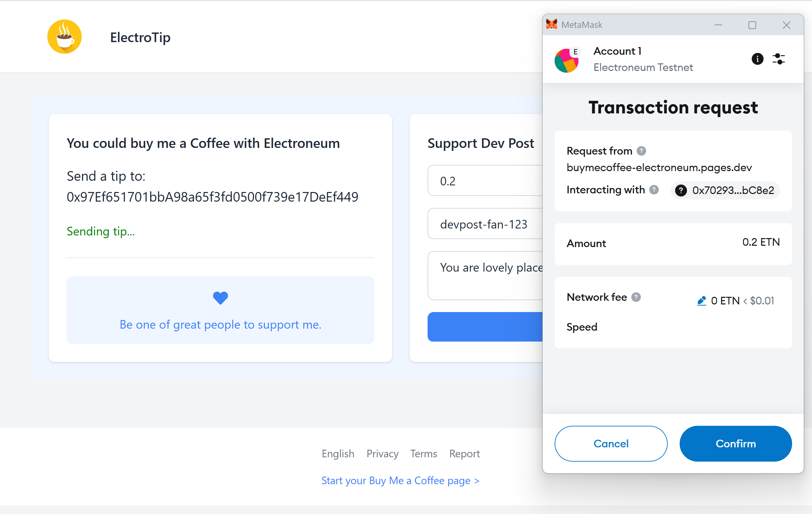Open the MetaMask account info icon
This screenshot has width=812, height=514.
coord(757,59)
